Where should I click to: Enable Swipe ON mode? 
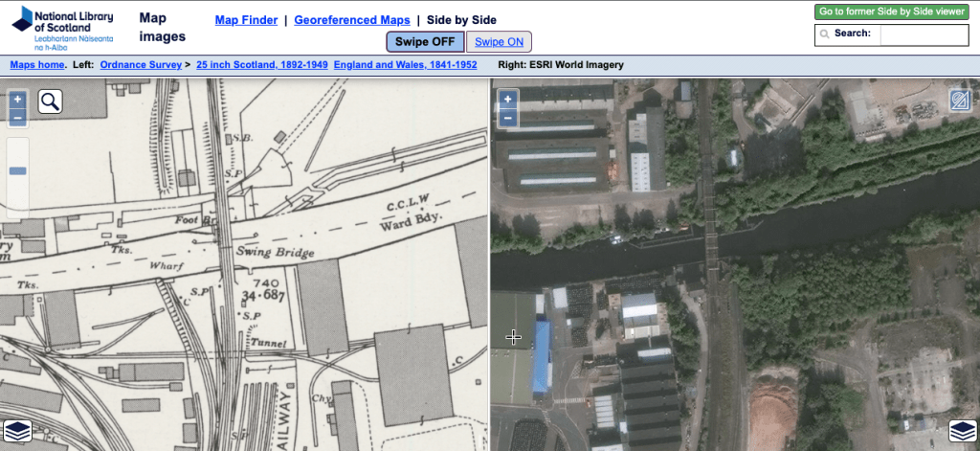tap(499, 42)
